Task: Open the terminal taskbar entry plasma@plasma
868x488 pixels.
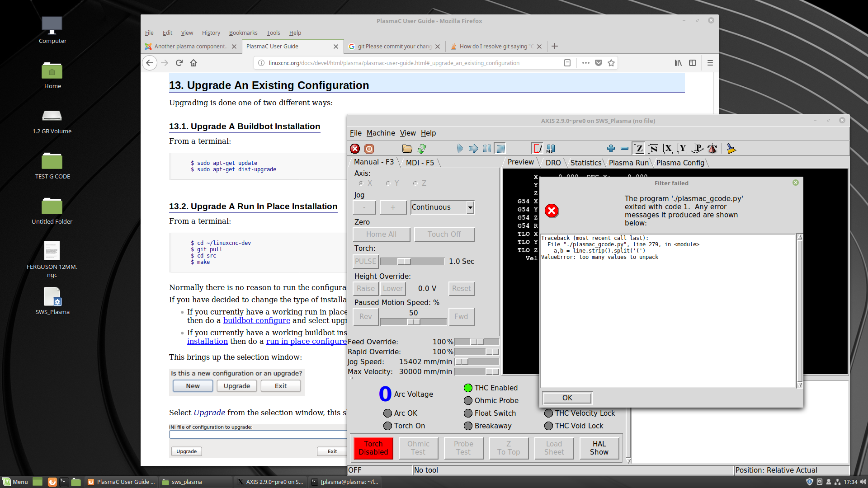Action: pyautogui.click(x=345, y=482)
